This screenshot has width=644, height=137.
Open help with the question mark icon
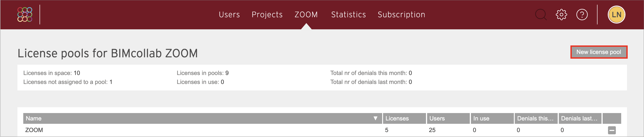point(582,15)
